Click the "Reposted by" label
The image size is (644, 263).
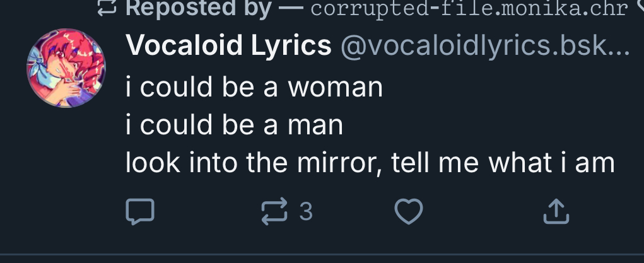tap(199, 8)
